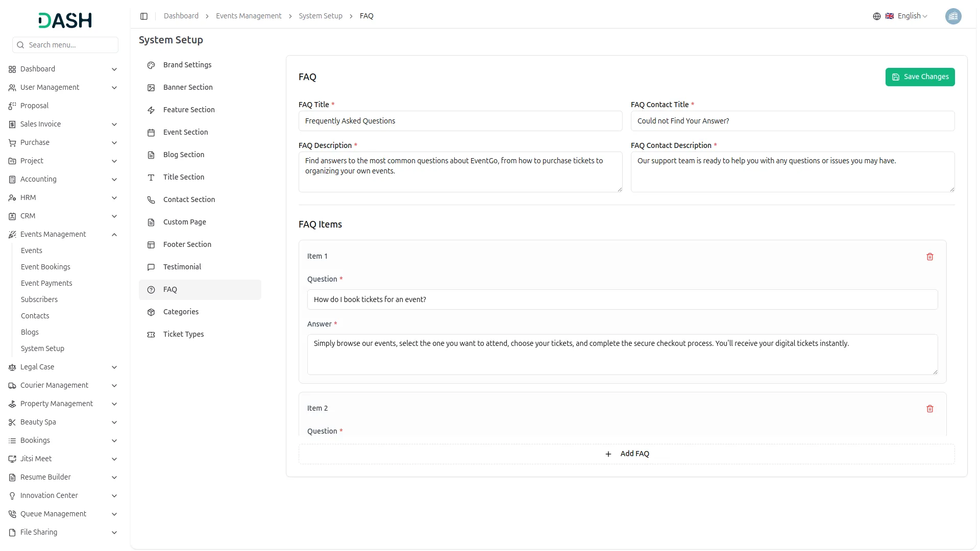Collapse the Events Management menu
This screenshot has height=551, width=980.
pos(114,235)
